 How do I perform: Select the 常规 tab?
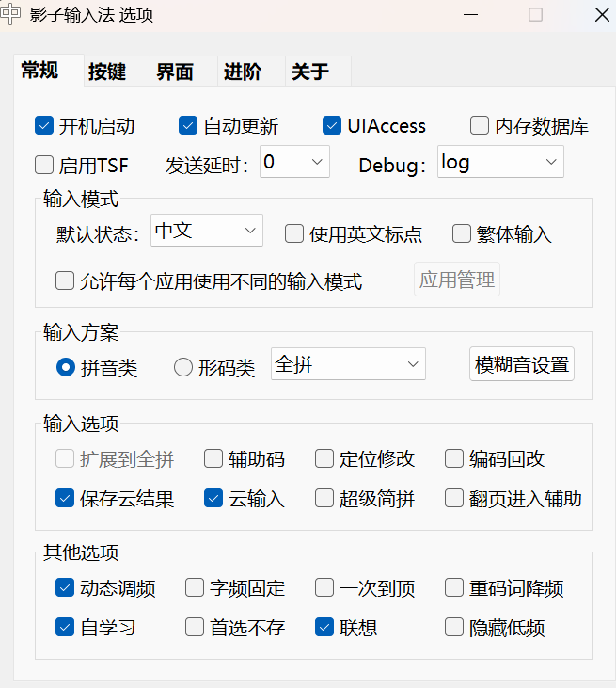[x=49, y=71]
